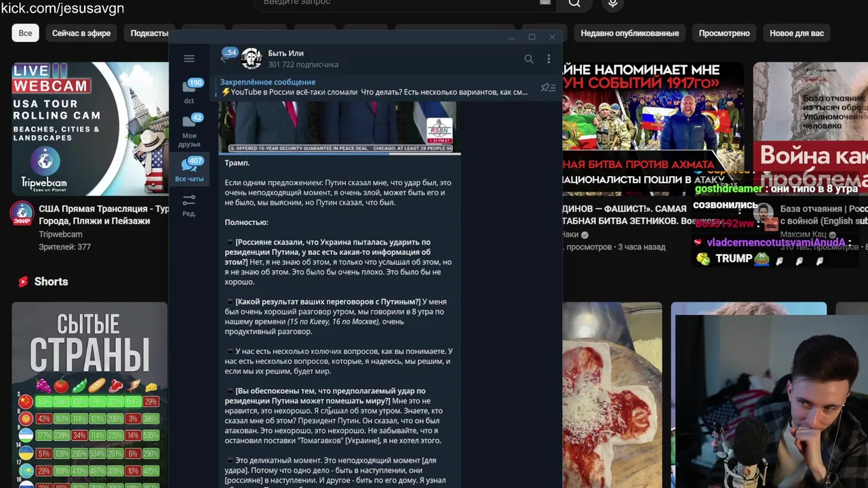Select the Новое для вас chip
The height and width of the screenshot is (488, 868).
coord(797,33)
